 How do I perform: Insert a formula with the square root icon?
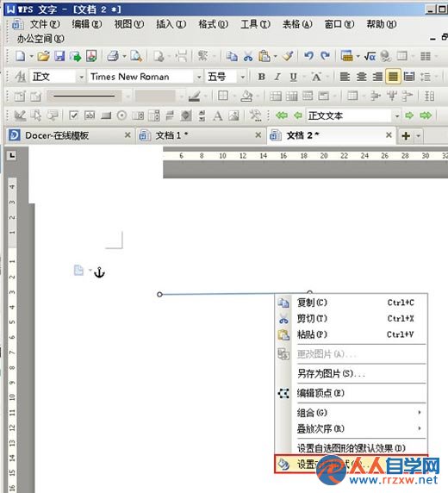(x=370, y=56)
